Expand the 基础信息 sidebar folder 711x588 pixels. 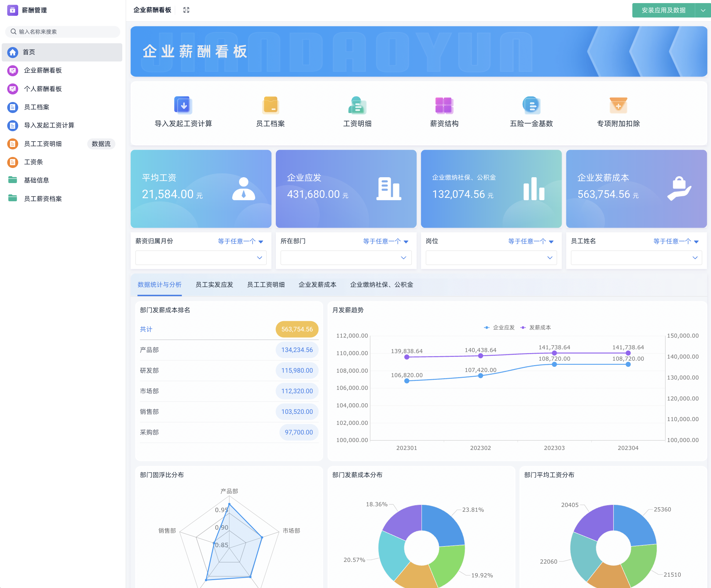click(36, 180)
